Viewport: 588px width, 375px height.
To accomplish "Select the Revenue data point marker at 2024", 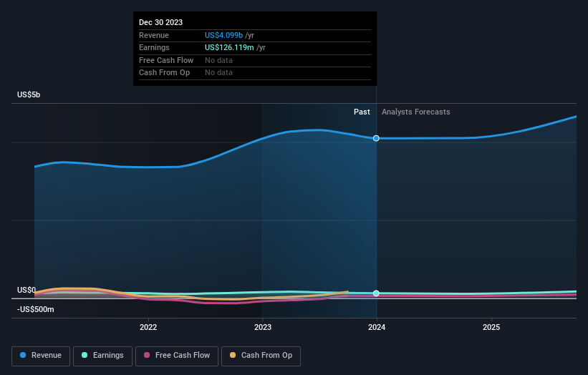I will click(x=376, y=138).
